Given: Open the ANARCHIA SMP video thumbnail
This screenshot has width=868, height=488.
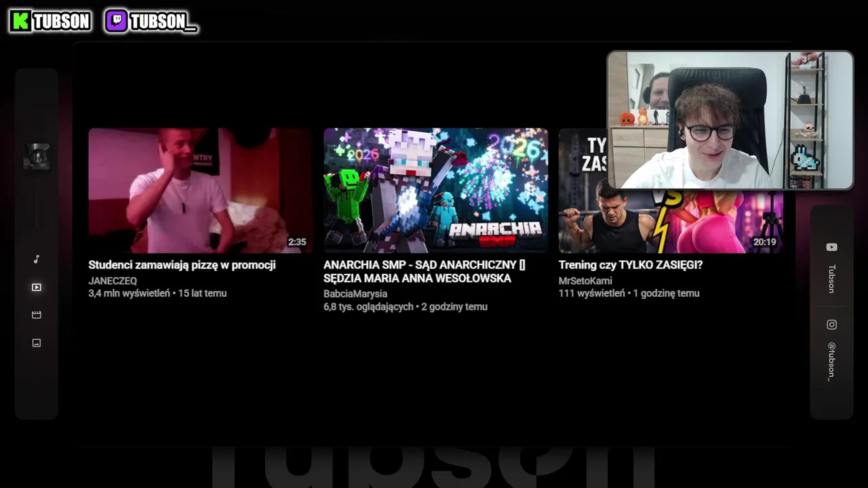Looking at the screenshot, I should 435,190.
